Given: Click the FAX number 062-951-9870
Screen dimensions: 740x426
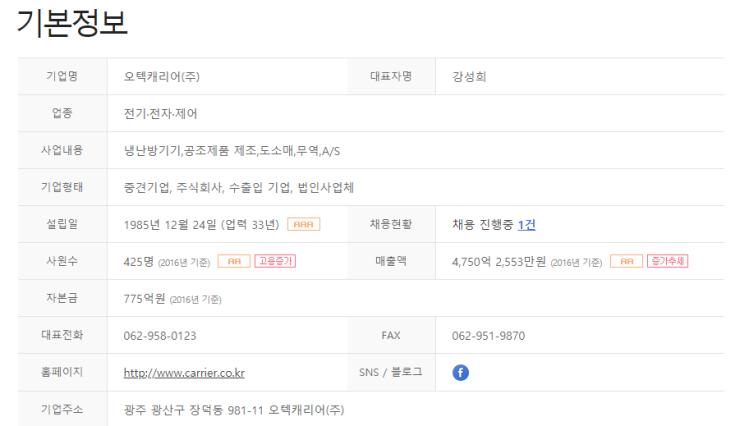Looking at the screenshot, I should (488, 336).
